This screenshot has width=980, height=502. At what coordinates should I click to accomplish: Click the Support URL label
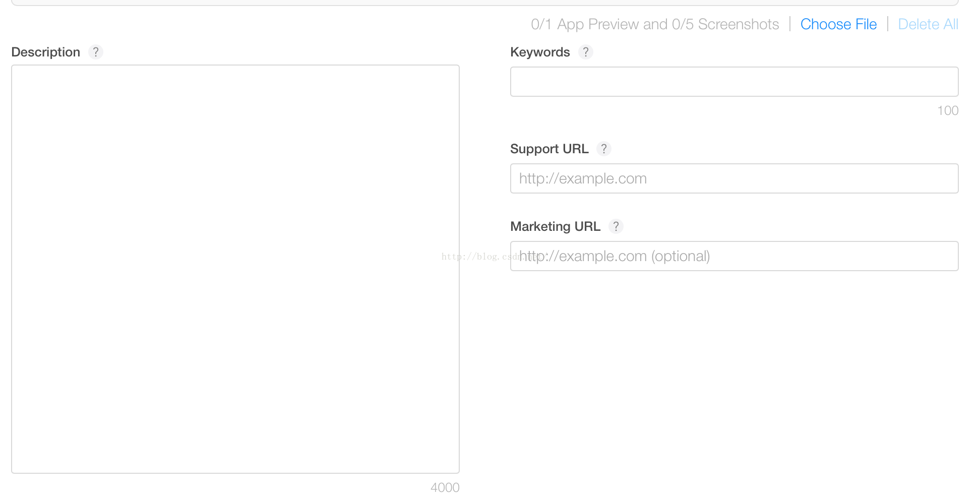(549, 149)
